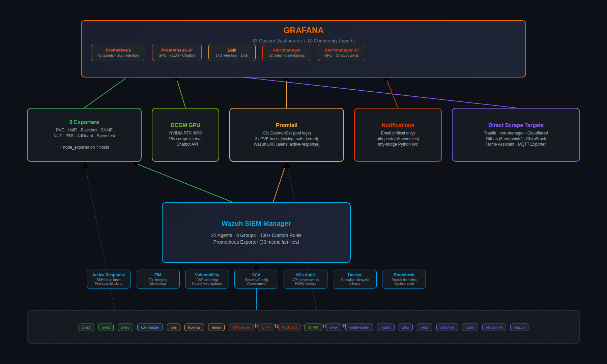The width and height of the screenshot is (607, 364).
Task: Click the Active Response module
Action: pos(109,279)
